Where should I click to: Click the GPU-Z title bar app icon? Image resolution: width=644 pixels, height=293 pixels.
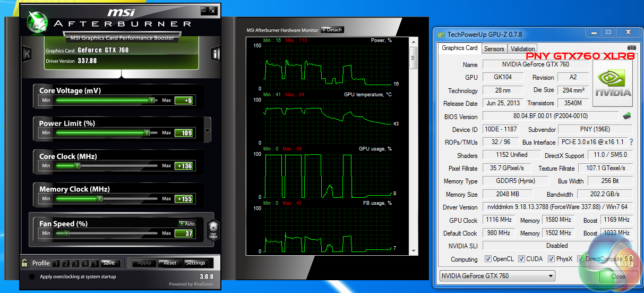[x=441, y=34]
